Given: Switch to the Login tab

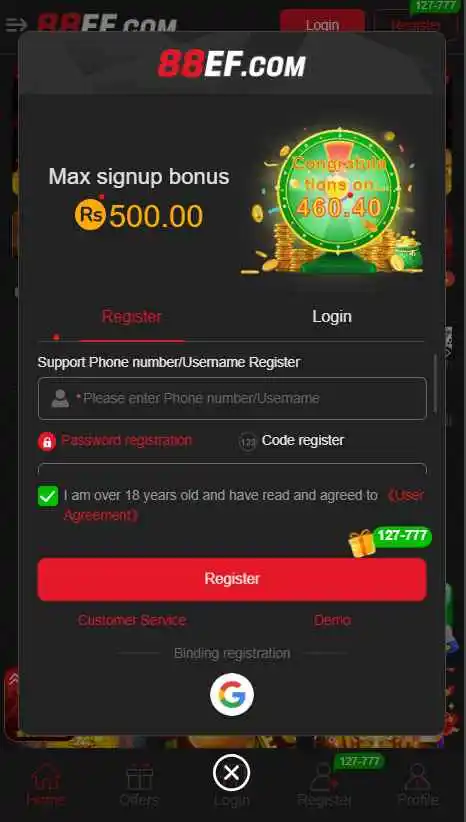Looking at the screenshot, I should [332, 317].
